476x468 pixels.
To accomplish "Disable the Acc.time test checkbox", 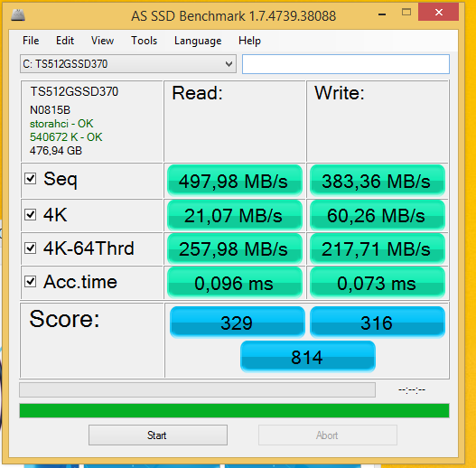I will pos(31,282).
